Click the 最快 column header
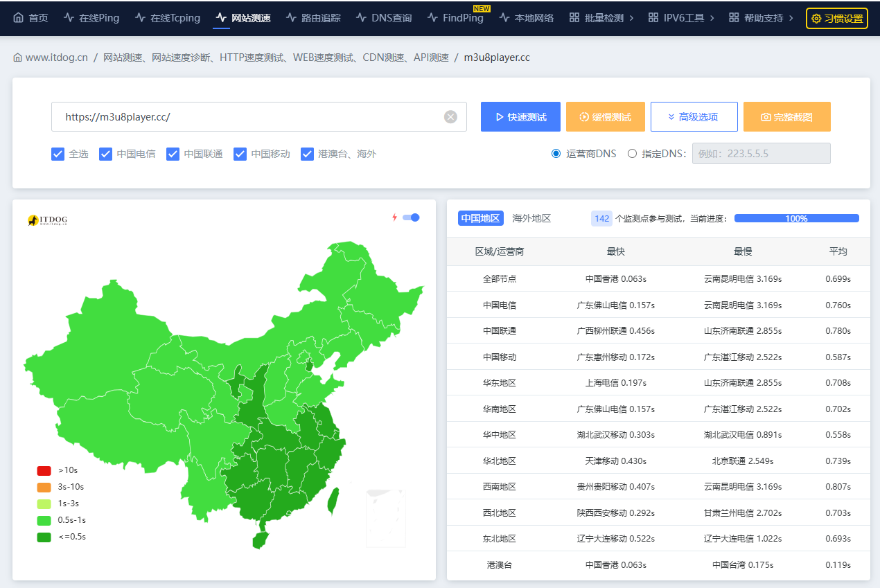880x588 pixels. [615, 251]
